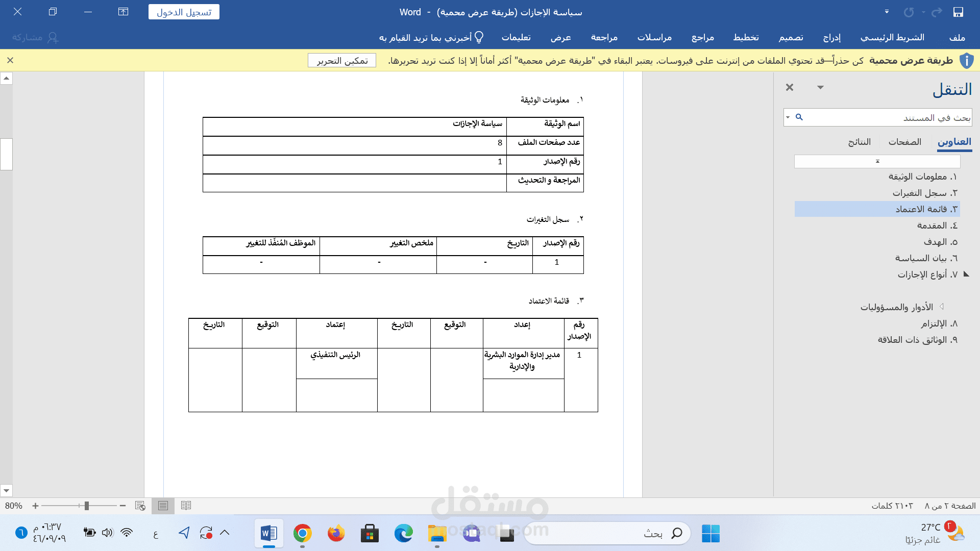
Task: Switch to Web Layout view icon
Action: click(140, 506)
